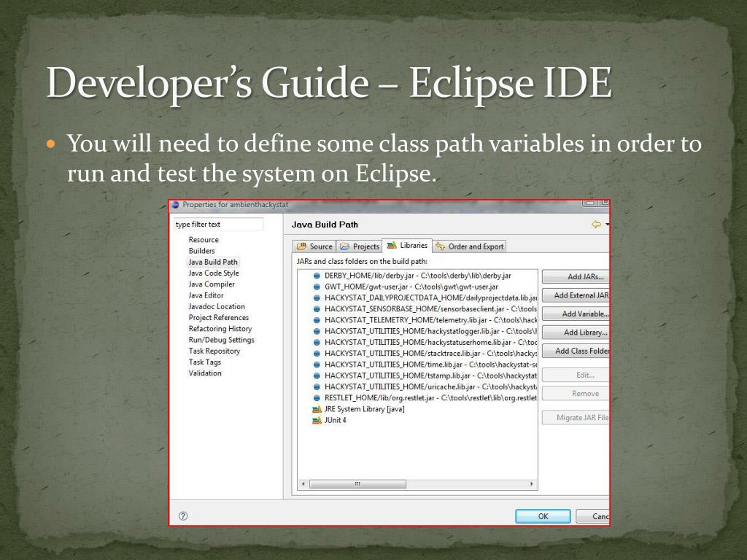Open the navigation history dropdown arrow
The height and width of the screenshot is (560, 747).
pyautogui.click(x=608, y=225)
